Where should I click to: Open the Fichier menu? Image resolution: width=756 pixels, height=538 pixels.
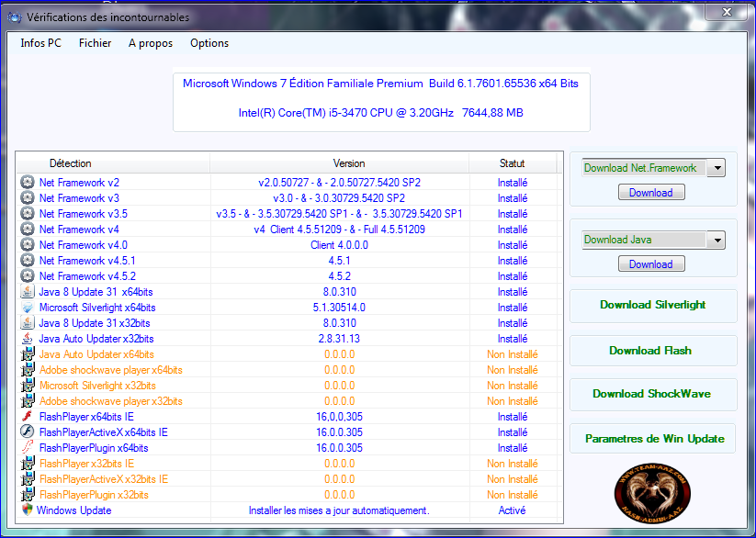pos(95,43)
